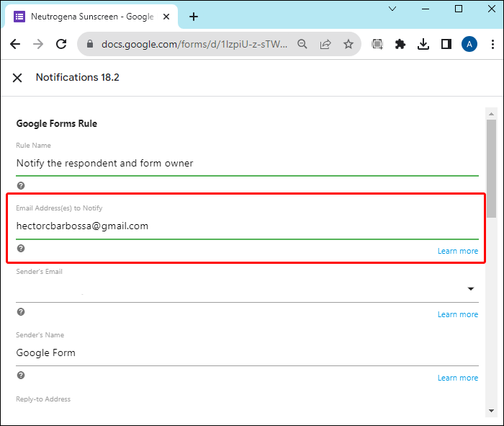Viewport: 504px width, 426px height.
Task: Reload the current page
Action: pyautogui.click(x=61, y=44)
